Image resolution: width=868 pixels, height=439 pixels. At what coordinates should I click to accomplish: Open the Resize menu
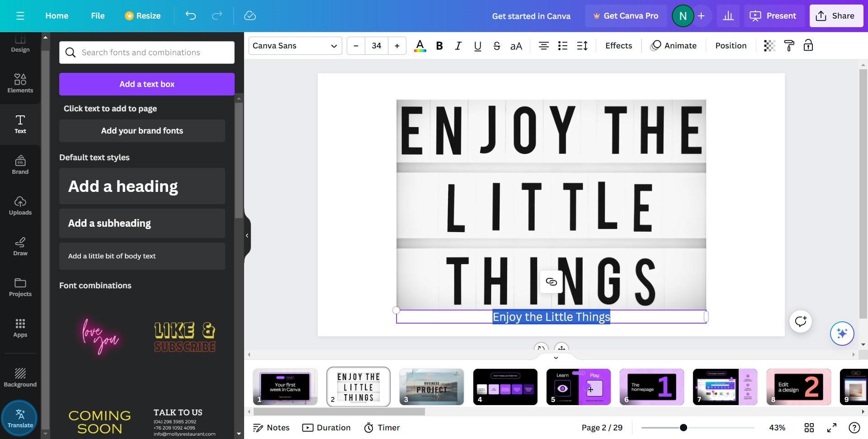pyautogui.click(x=142, y=16)
